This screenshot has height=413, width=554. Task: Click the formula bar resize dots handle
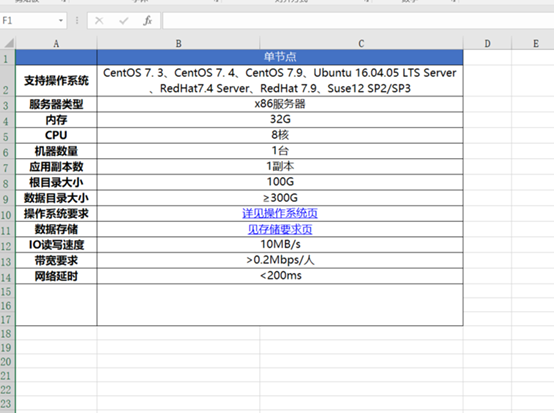click(77, 21)
